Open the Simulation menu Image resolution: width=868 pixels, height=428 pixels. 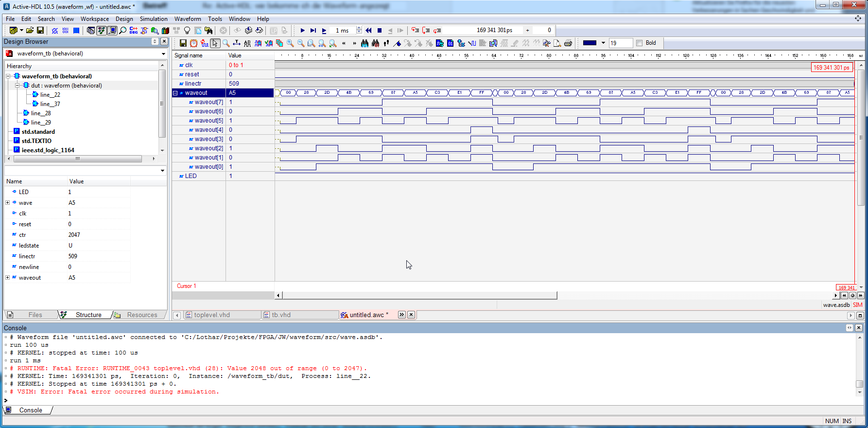(154, 19)
